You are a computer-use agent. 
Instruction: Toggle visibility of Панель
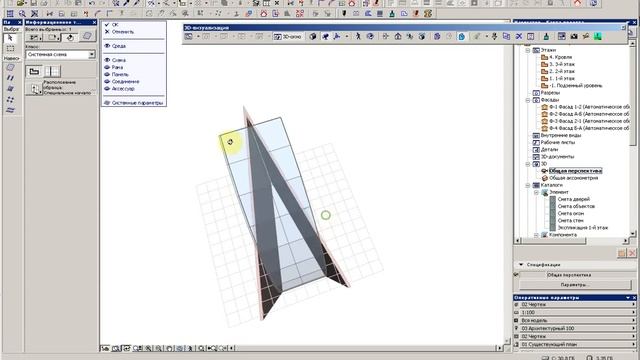(x=107, y=74)
